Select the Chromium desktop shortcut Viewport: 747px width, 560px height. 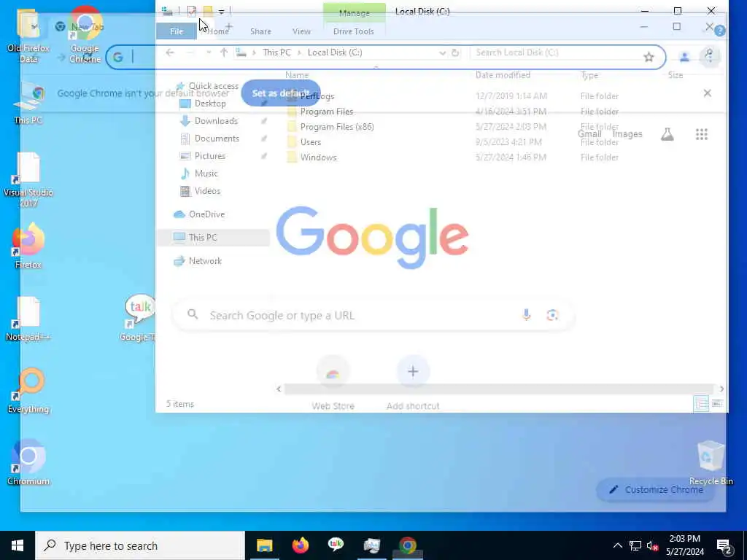click(x=28, y=463)
